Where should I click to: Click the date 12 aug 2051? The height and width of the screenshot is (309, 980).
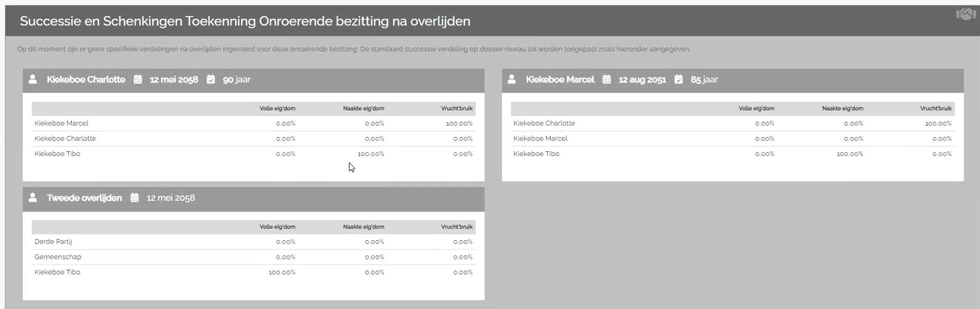coord(642,80)
